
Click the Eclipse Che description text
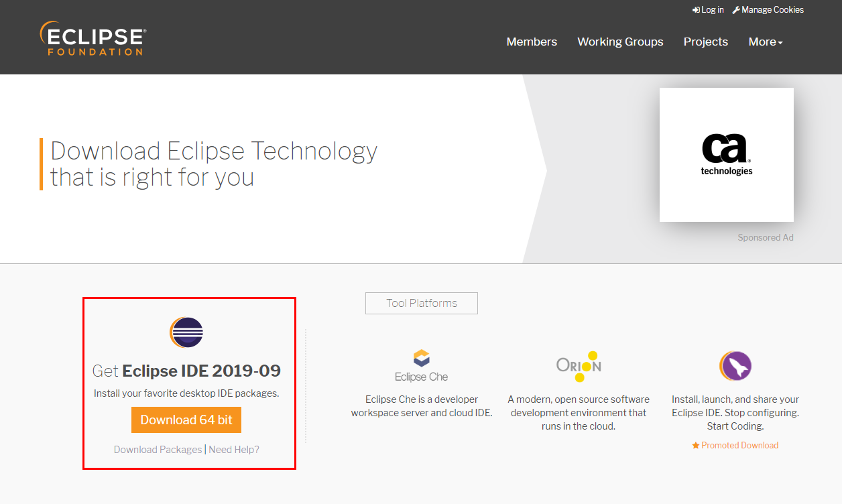click(x=422, y=406)
